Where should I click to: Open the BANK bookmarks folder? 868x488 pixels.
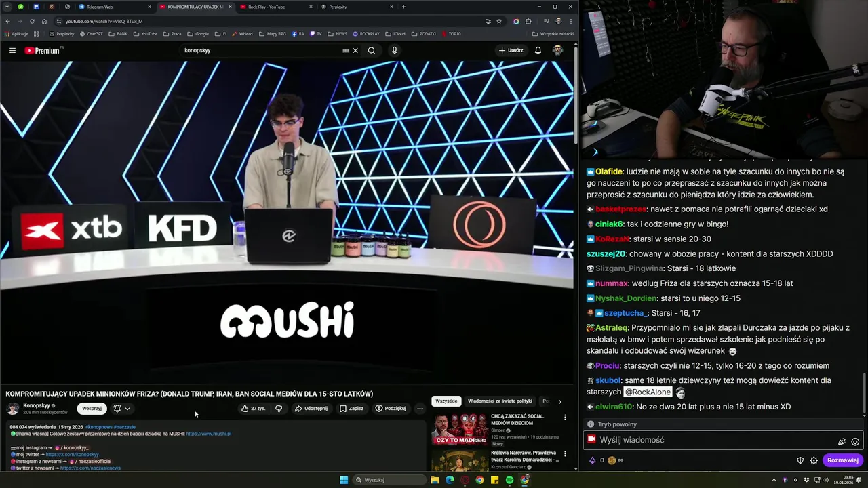pyautogui.click(x=118, y=33)
